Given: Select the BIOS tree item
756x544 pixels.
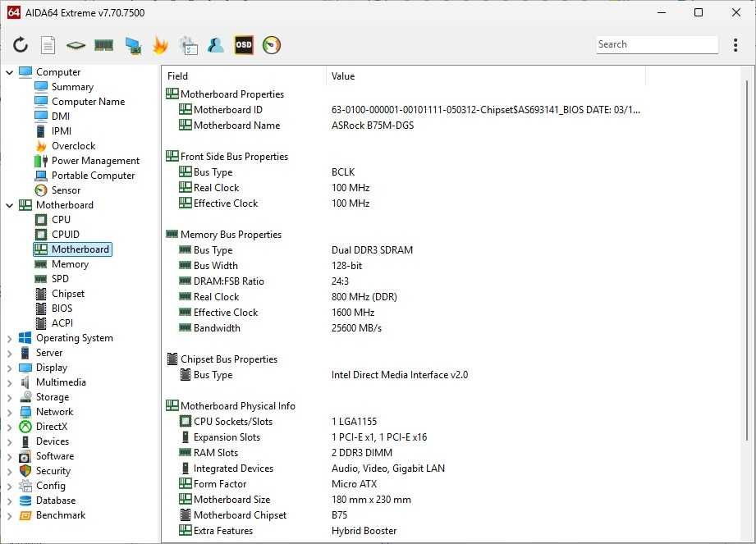Looking at the screenshot, I should (x=62, y=309).
